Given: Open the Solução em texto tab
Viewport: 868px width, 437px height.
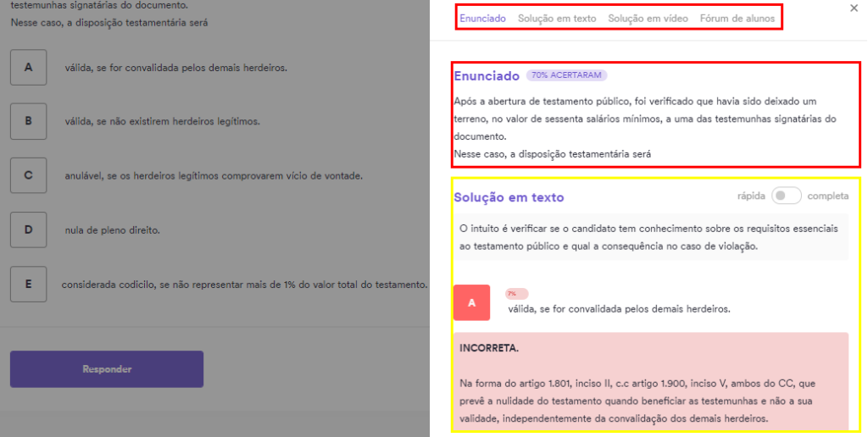Looking at the screenshot, I should tap(557, 19).
